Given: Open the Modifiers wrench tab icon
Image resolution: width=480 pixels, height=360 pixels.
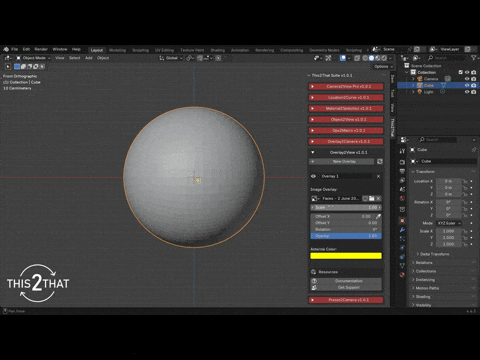Looking at the screenshot, I should (x=402, y=230).
